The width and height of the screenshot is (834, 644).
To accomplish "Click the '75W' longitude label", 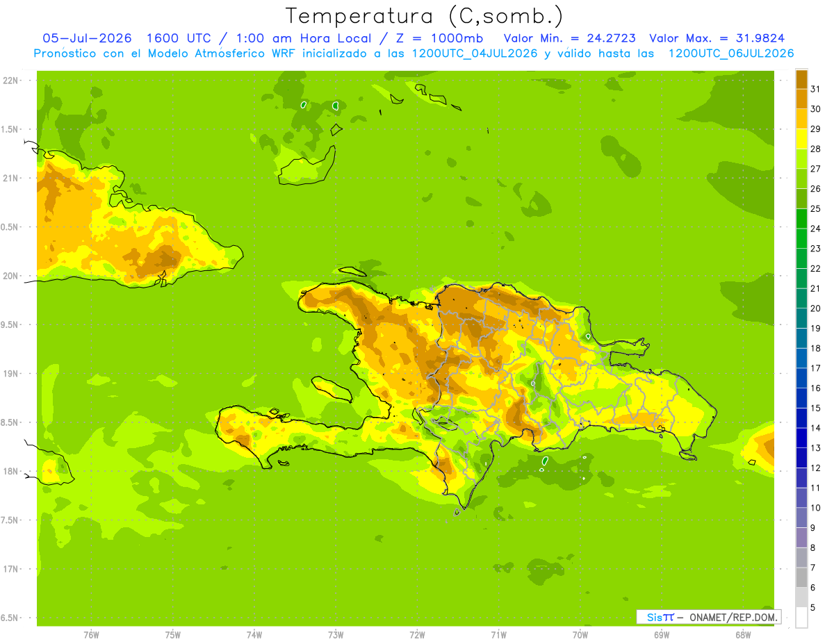I will [173, 634].
